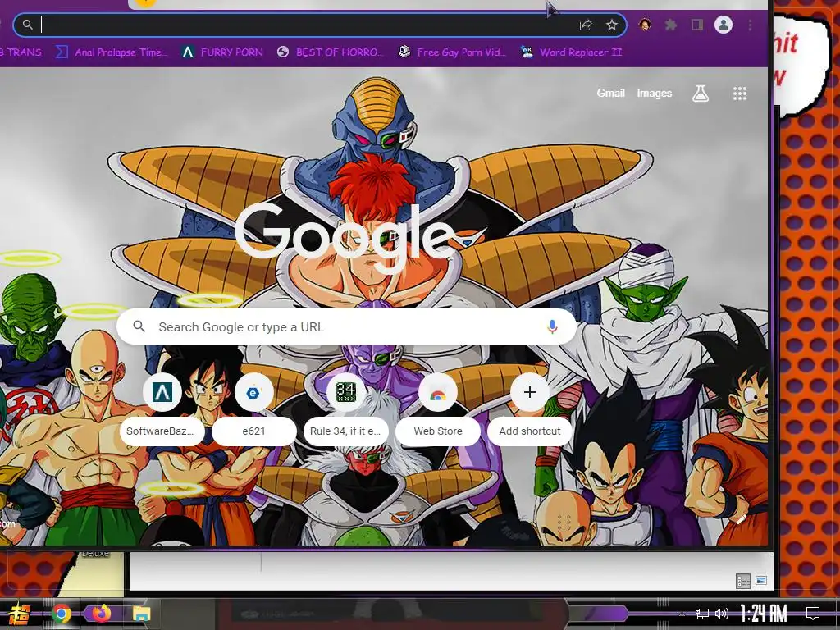The width and height of the screenshot is (840, 630).
Task: Click the magnifier icon in the Google search box
Action: (139, 326)
